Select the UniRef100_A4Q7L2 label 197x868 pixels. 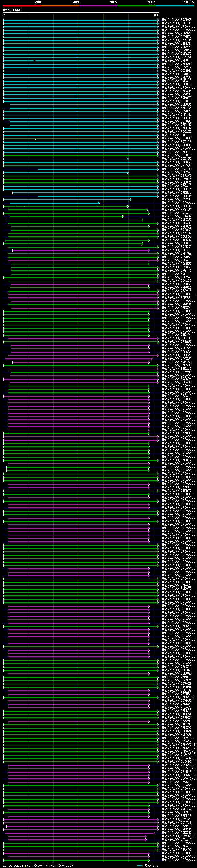[176, 135]
